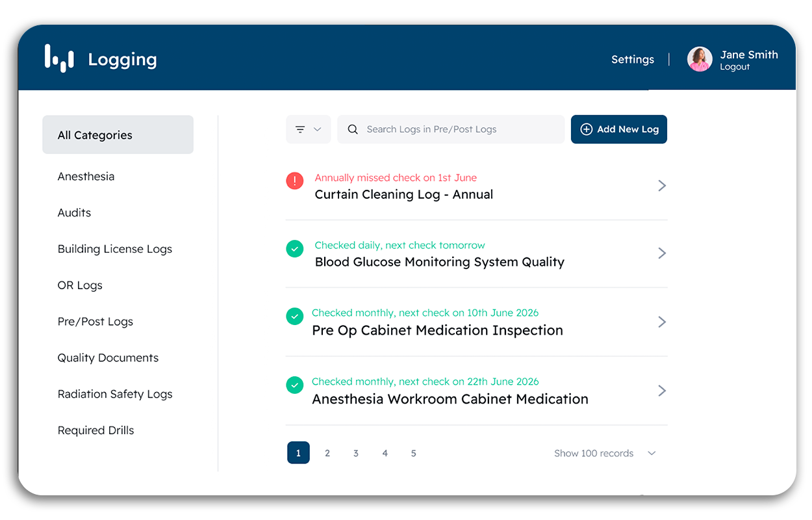Click the green checkmark beside Anesthesia Workroom Cabinet

295,385
